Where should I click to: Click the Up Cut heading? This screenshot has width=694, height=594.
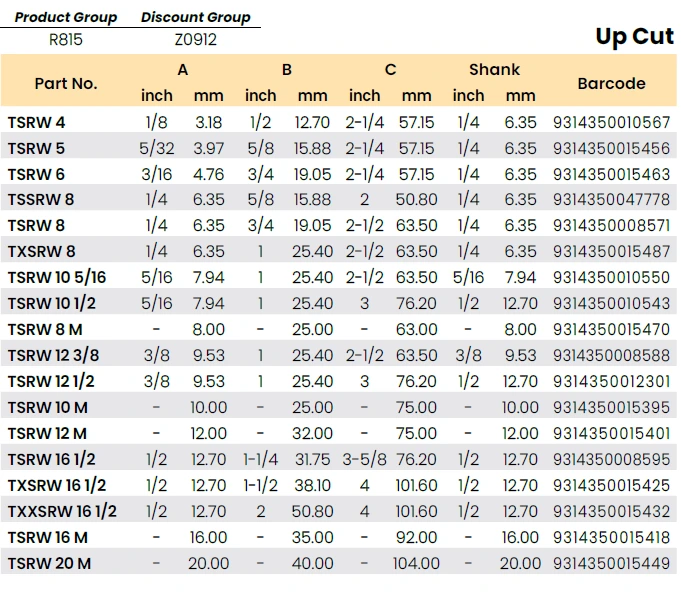(x=634, y=37)
